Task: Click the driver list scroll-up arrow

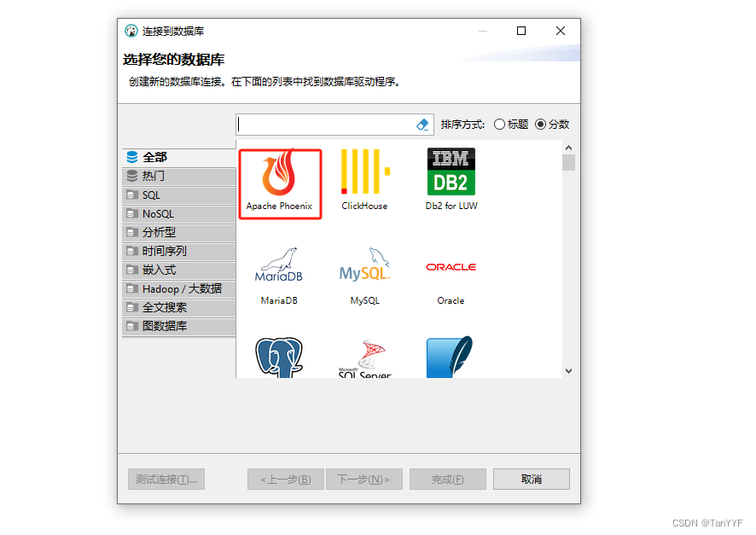Action: pyautogui.click(x=569, y=148)
